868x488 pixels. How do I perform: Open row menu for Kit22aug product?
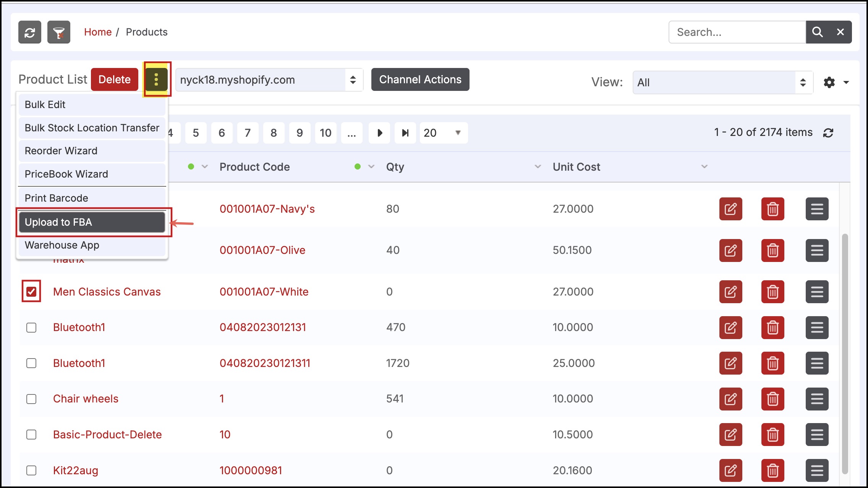(x=817, y=470)
